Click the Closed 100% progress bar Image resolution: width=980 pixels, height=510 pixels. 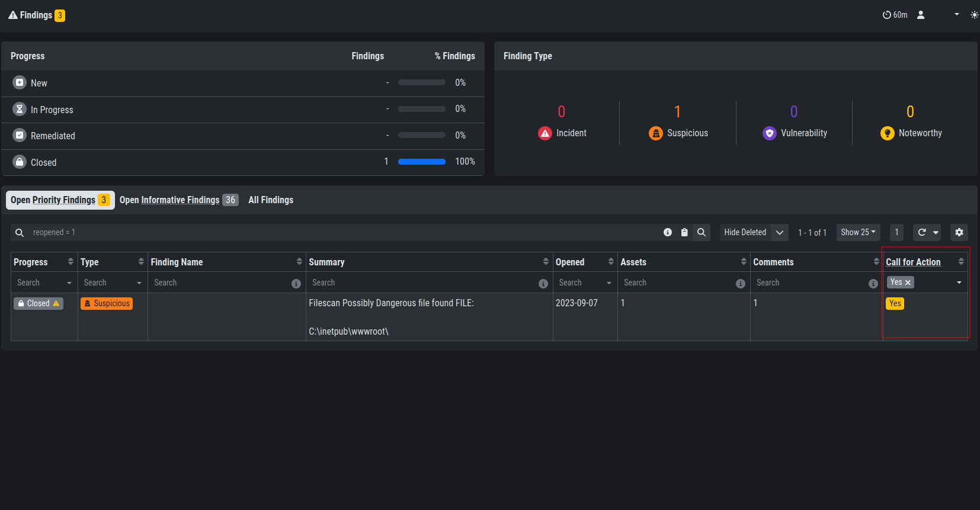pos(422,162)
